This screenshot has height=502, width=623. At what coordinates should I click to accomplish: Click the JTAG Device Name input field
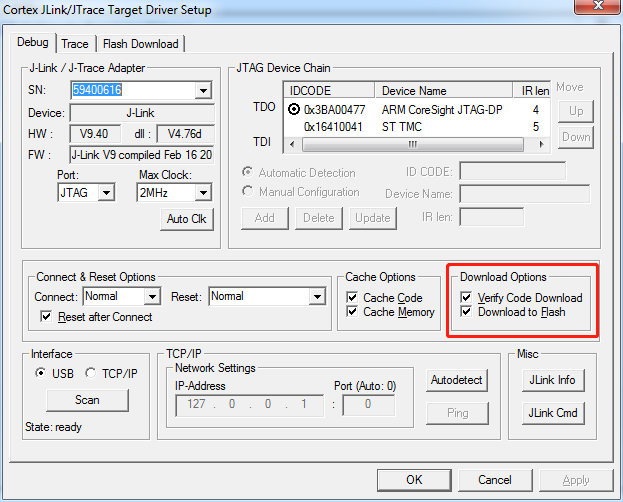click(524, 194)
